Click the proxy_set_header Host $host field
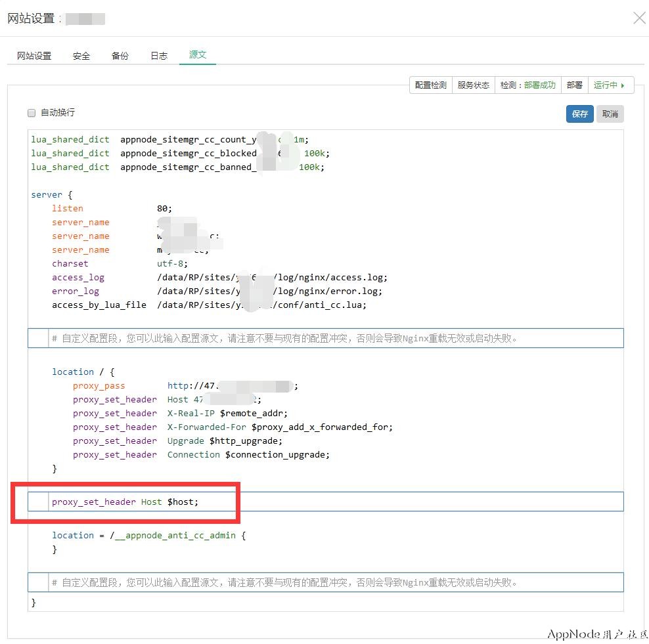649x644 pixels. [x=326, y=502]
